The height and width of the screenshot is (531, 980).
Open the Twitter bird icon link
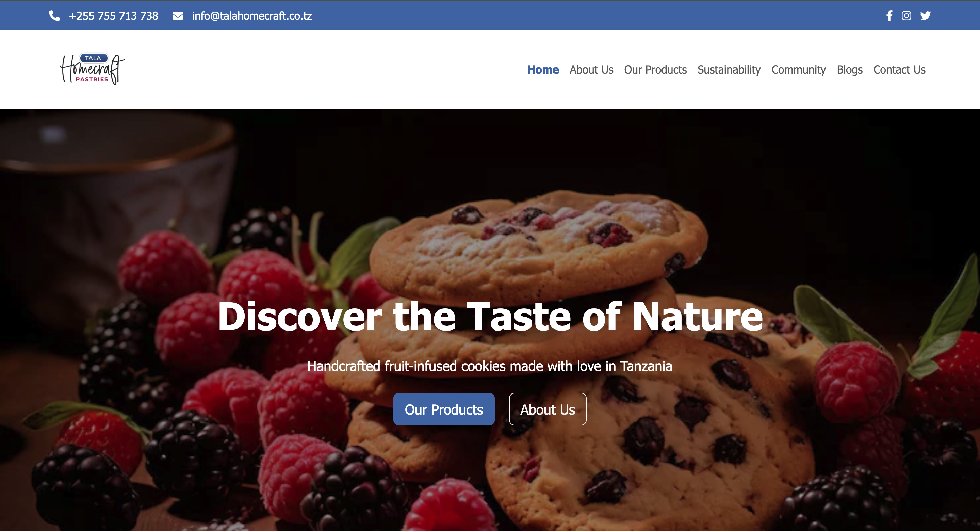(925, 16)
